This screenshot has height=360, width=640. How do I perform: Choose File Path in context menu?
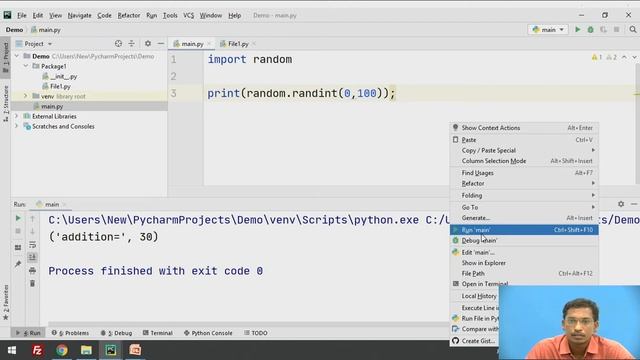[524, 273]
